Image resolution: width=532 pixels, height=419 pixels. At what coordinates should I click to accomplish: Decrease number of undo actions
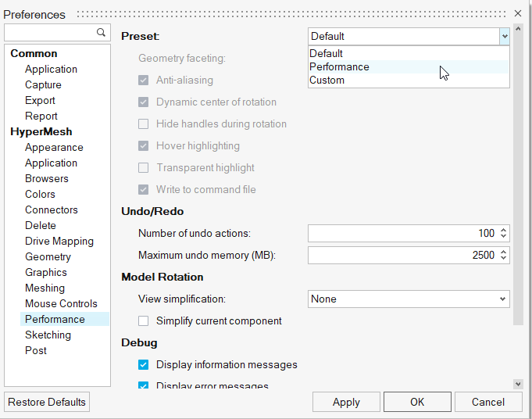click(503, 236)
